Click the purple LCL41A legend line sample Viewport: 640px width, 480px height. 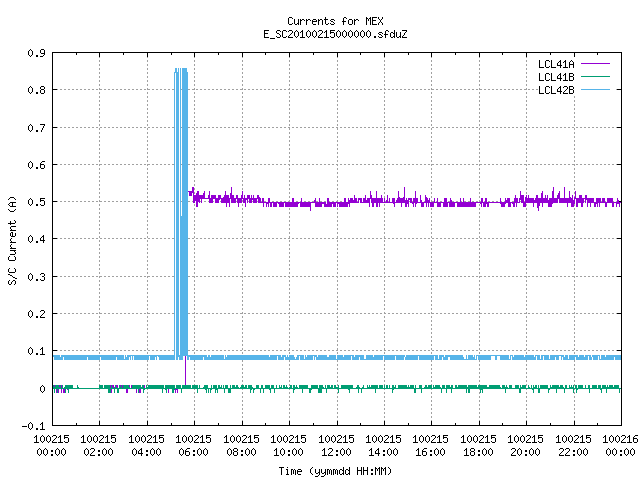pyautogui.click(x=595, y=64)
